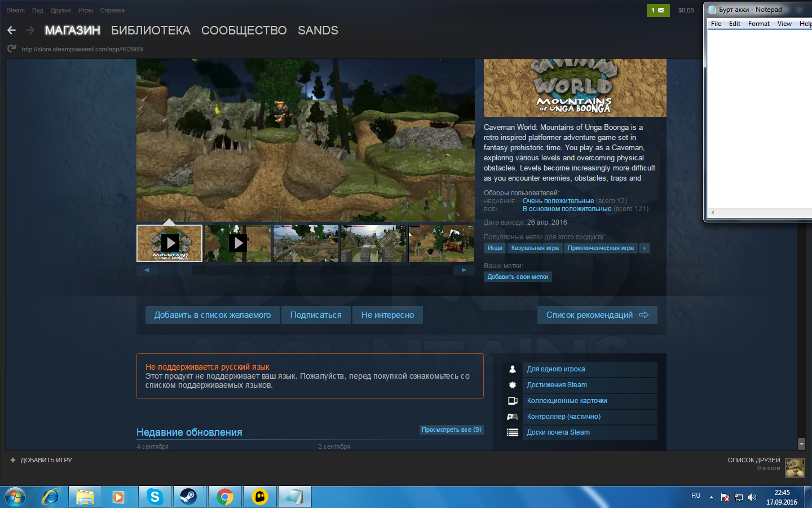
Task: Click the trading cards icon
Action: (x=513, y=401)
